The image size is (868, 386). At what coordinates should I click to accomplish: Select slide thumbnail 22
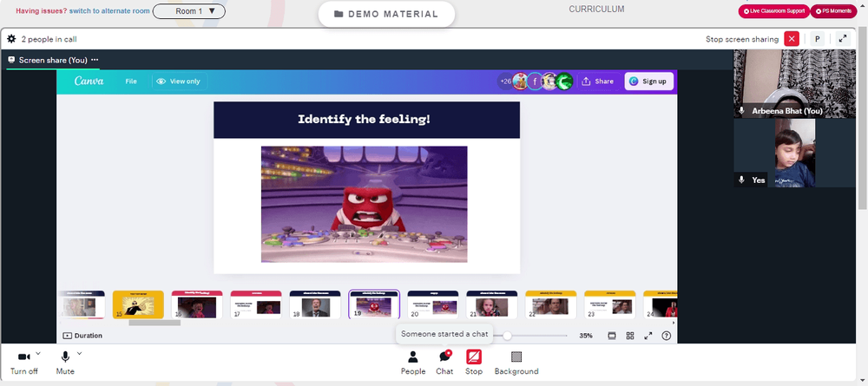[551, 304]
